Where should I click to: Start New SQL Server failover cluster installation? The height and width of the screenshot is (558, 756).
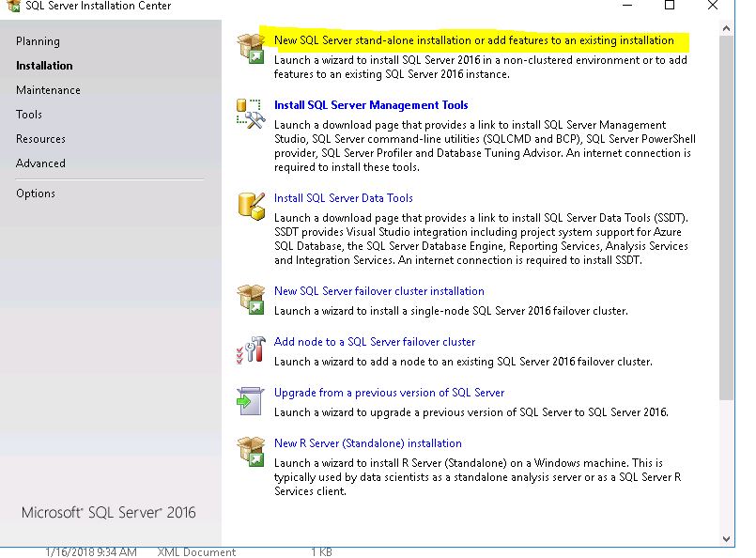(379, 291)
